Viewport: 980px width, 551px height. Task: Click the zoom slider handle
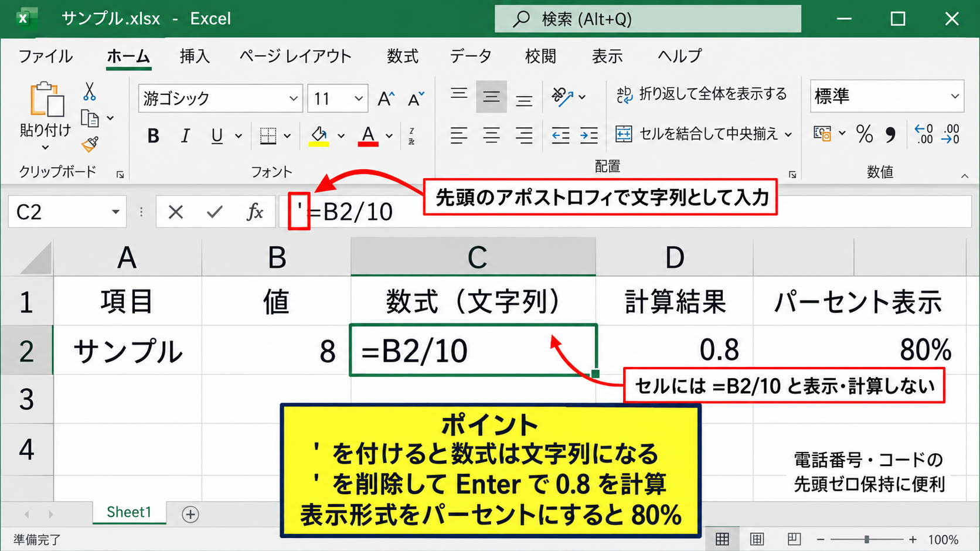[866, 539]
